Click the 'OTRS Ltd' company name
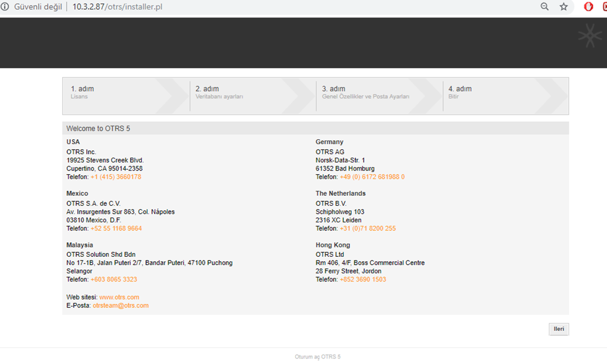The image size is (607, 364). tap(330, 254)
